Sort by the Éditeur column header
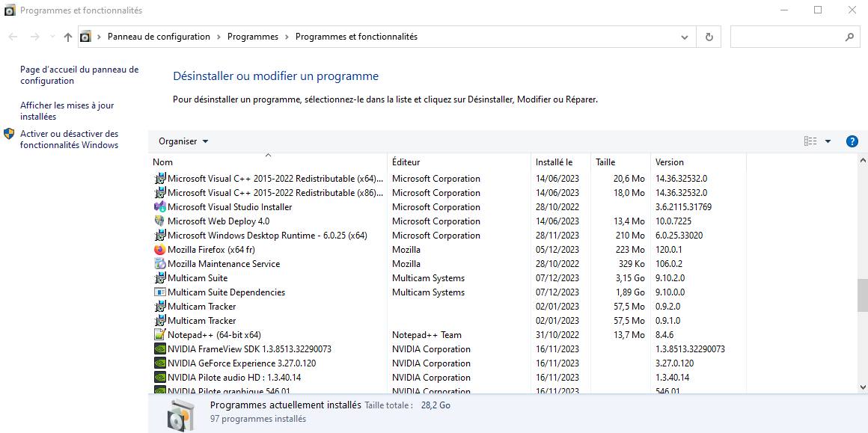868x433 pixels. [x=459, y=162]
